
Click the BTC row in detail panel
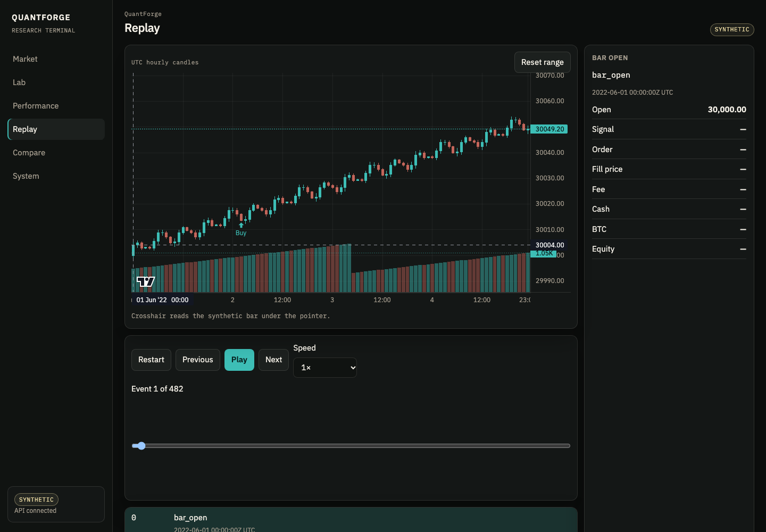669,229
